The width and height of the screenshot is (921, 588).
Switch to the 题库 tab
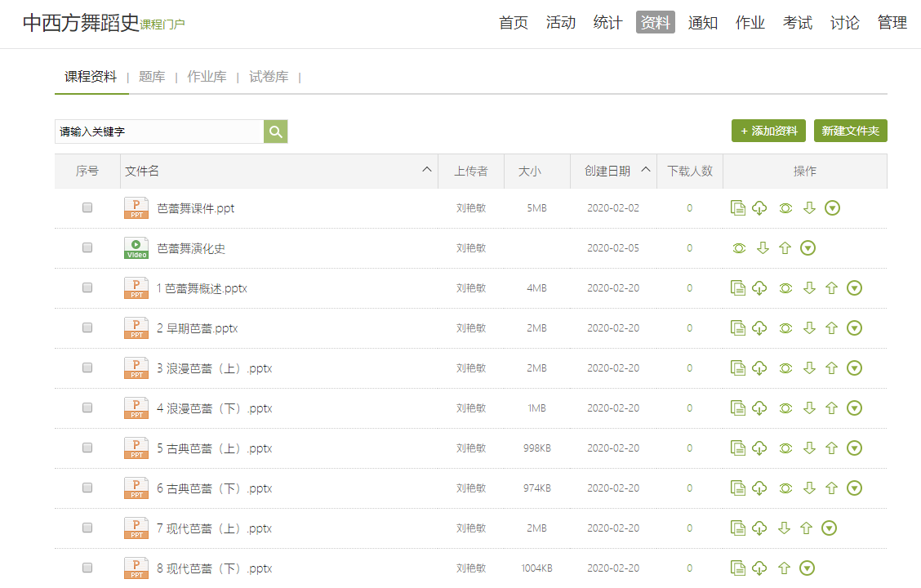(152, 77)
